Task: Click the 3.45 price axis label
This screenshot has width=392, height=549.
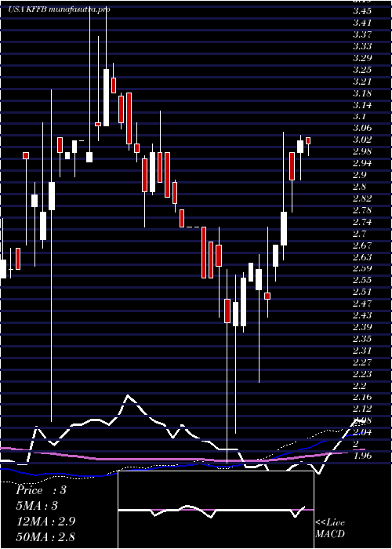Action: click(x=362, y=11)
